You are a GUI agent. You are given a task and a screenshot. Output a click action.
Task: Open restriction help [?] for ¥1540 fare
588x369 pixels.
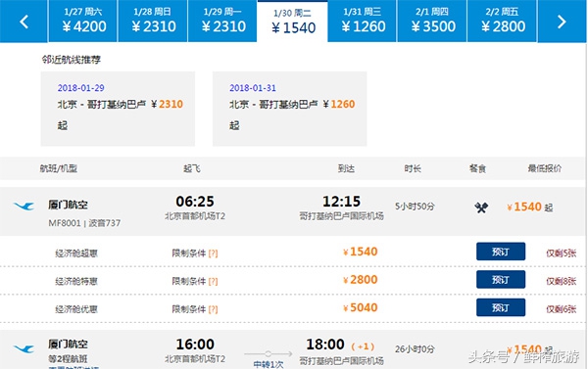coord(213,254)
